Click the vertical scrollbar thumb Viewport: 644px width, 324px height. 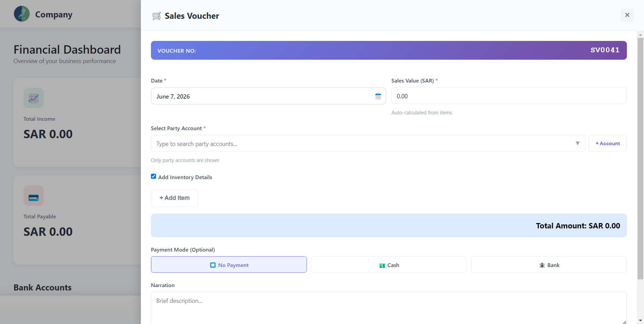pyautogui.click(x=640, y=158)
